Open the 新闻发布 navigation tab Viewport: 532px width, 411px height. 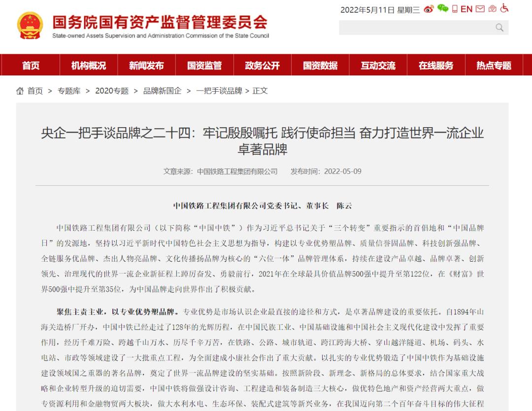click(146, 65)
